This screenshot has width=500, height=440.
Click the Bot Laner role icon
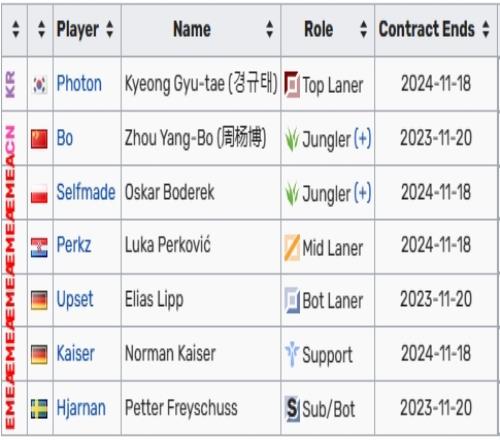coord(292,300)
